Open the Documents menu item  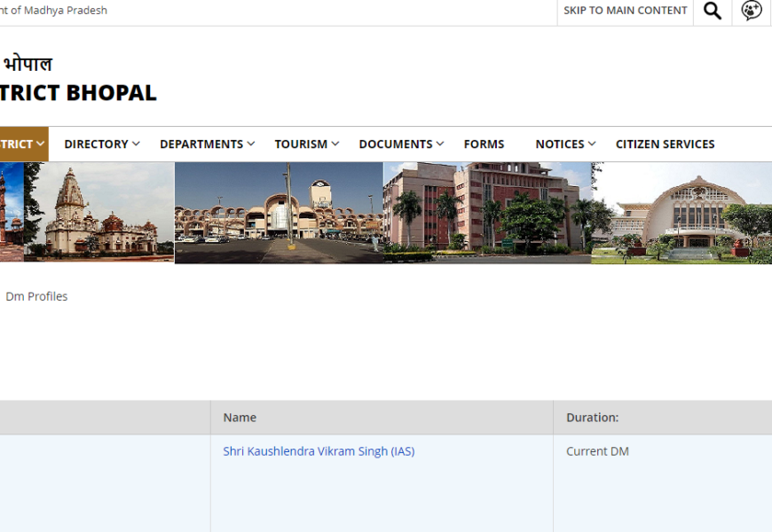(396, 145)
